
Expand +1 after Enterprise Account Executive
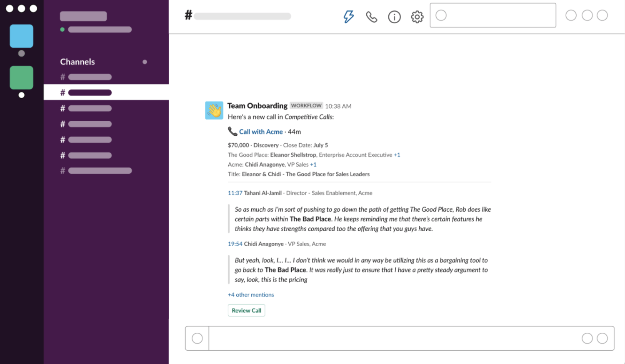coord(397,155)
